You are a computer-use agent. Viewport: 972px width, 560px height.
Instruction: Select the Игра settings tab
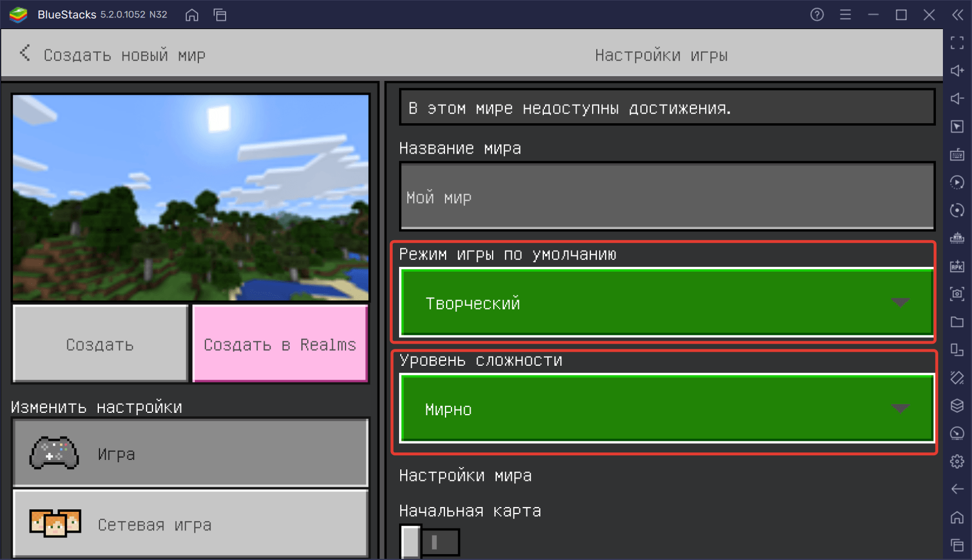191,453
